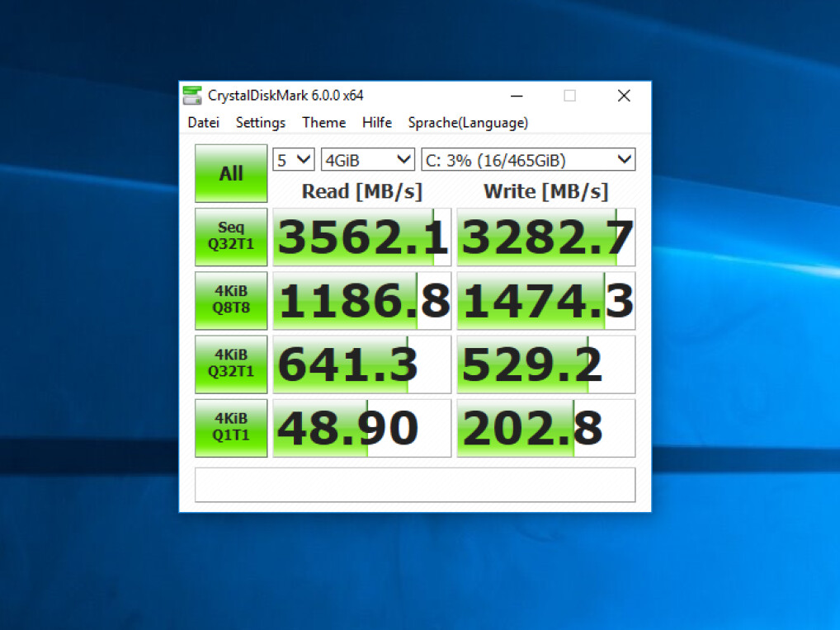
Task: Open the Sprache(Language) menu
Action: (x=468, y=123)
